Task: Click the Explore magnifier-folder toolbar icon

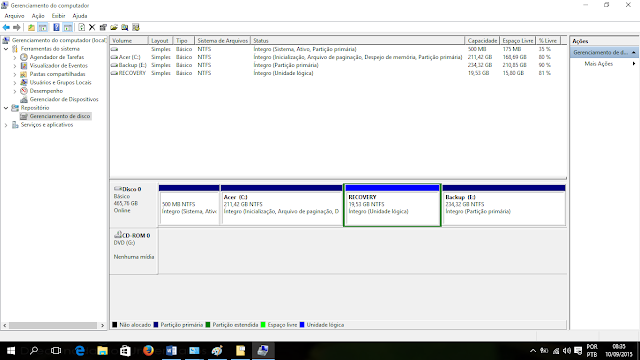Action: coord(124,27)
